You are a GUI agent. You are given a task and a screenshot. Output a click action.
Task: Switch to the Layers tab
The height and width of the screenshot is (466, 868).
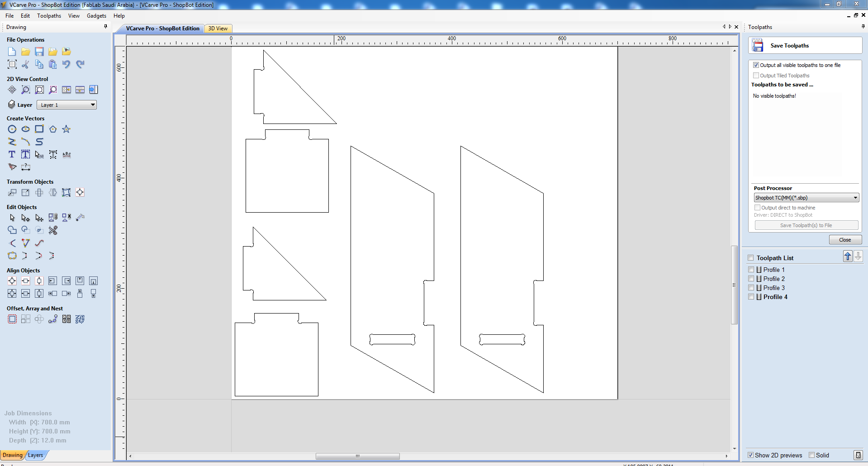[35, 455]
